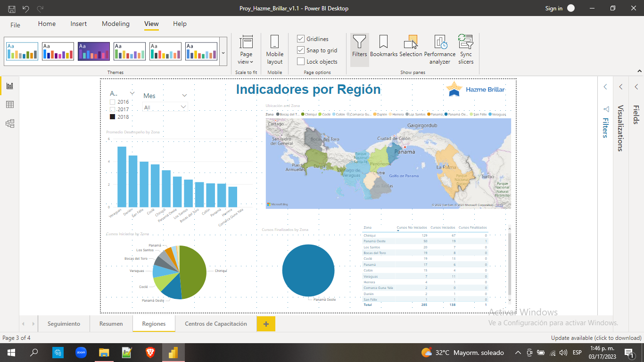
Task: Open the Modeling ribbon tab
Action: click(x=116, y=24)
